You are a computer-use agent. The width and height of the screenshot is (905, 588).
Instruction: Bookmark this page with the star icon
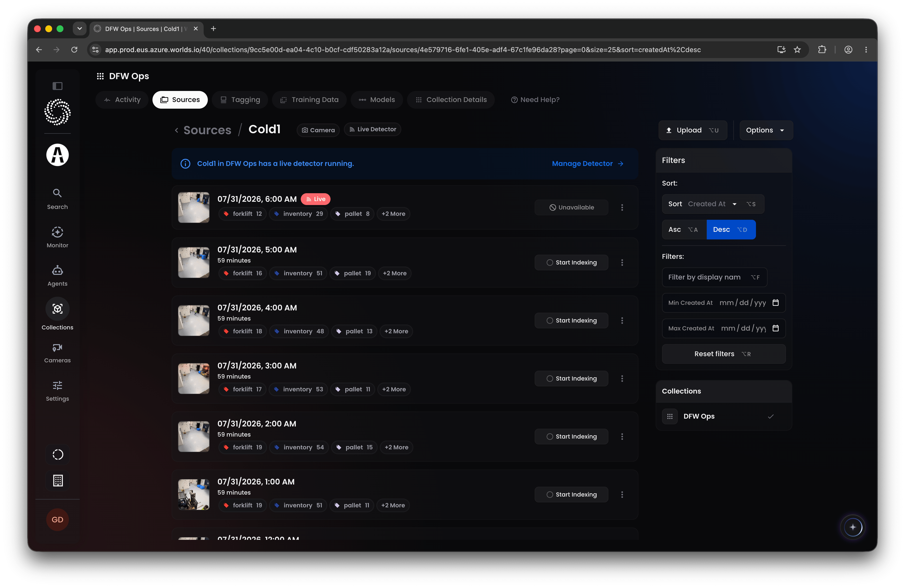point(797,50)
